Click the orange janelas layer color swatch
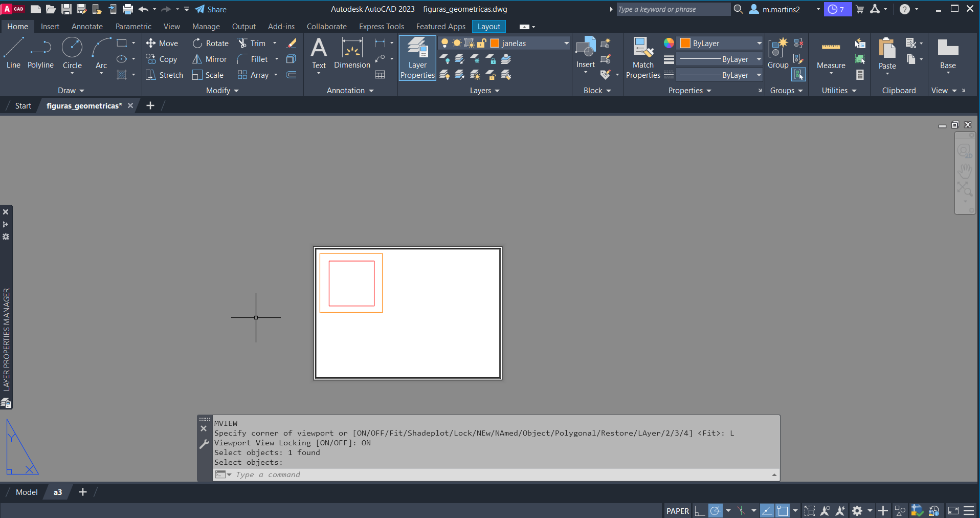 pos(495,44)
